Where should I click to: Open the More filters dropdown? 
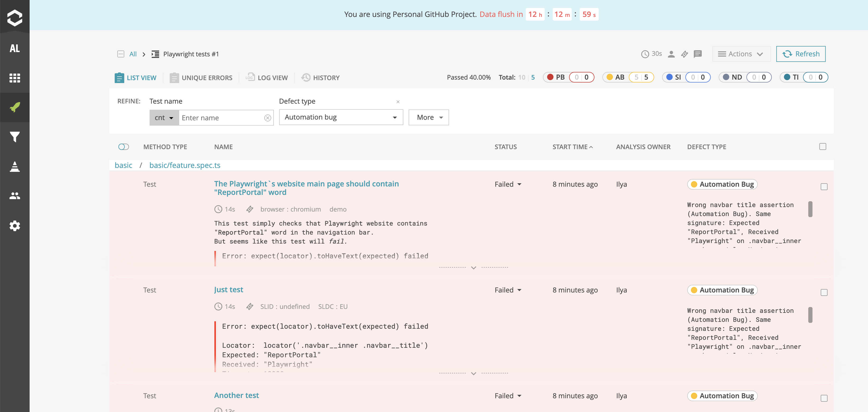429,117
